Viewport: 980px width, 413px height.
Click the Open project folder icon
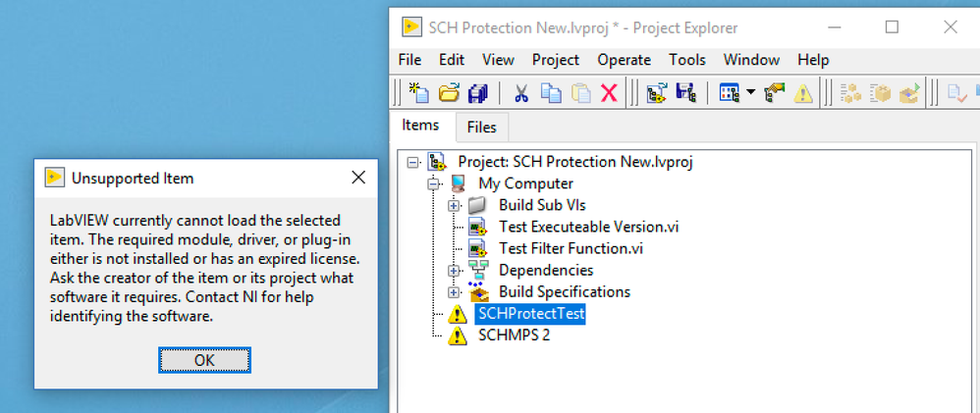coord(449,93)
